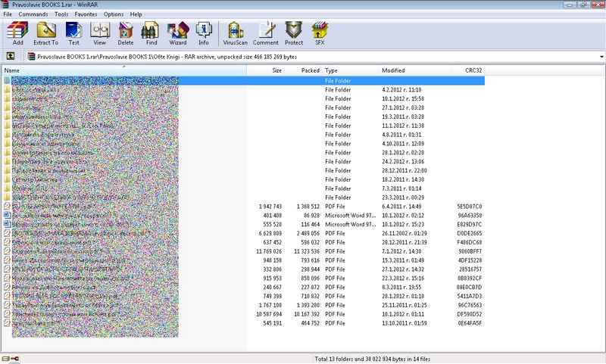Select PDF file with CRC 0E64FA5F
This screenshot has height=364, width=606.
(244, 323)
